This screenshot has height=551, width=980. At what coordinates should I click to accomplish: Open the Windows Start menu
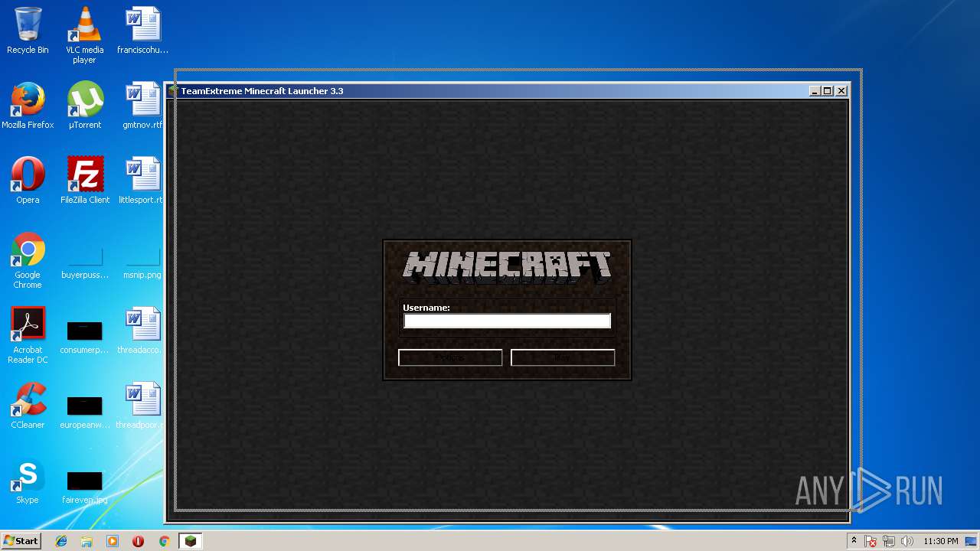pyautogui.click(x=21, y=541)
